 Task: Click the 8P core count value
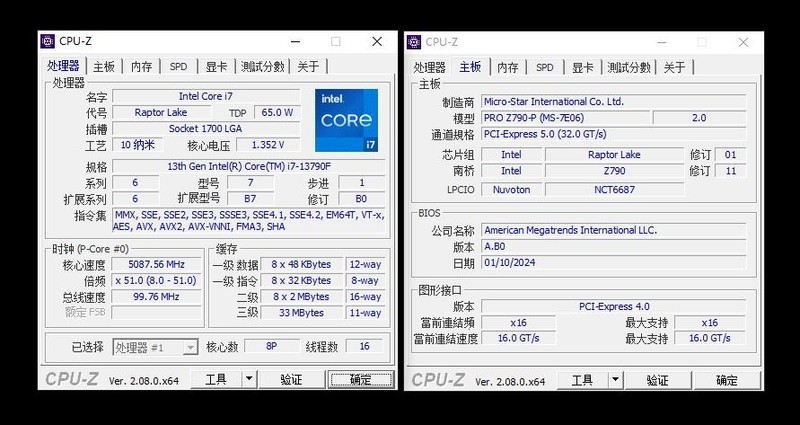271,346
